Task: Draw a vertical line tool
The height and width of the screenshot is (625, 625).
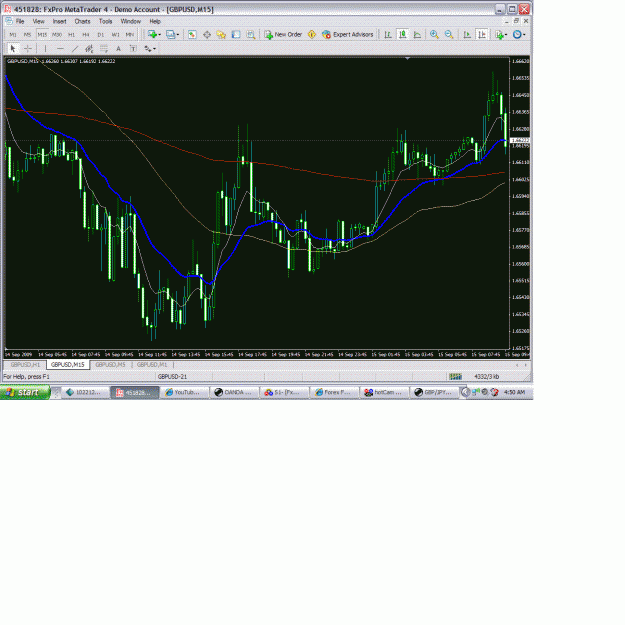Action: 45,49
